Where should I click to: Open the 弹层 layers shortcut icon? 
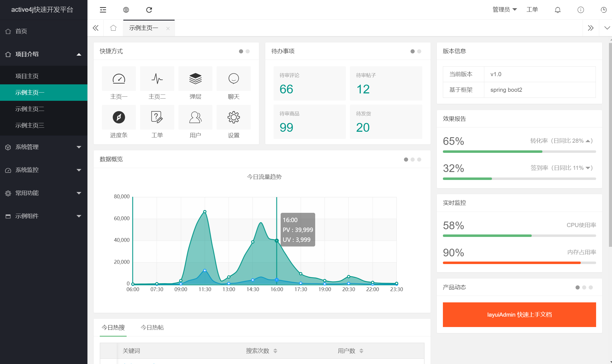195,79
